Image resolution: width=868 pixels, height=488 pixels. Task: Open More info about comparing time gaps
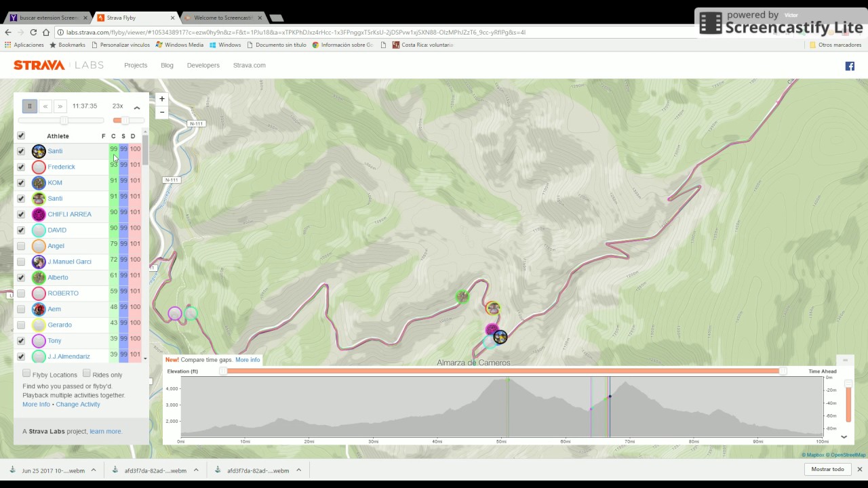click(x=248, y=360)
